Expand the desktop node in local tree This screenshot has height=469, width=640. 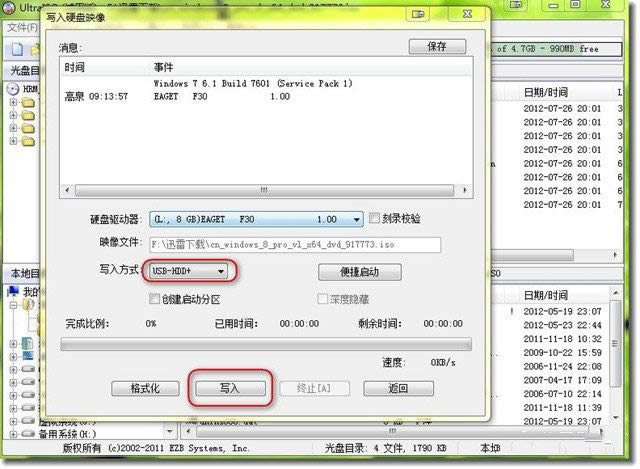[x=13, y=356]
